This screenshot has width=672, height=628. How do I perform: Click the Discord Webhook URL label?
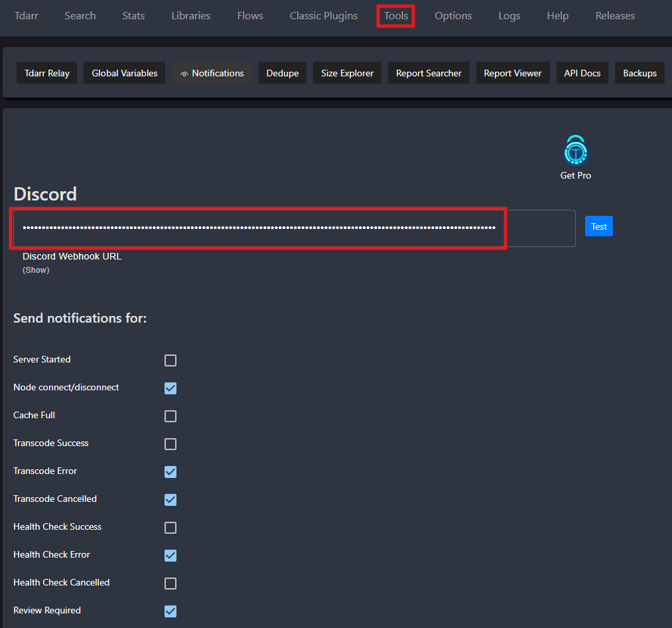tap(72, 256)
